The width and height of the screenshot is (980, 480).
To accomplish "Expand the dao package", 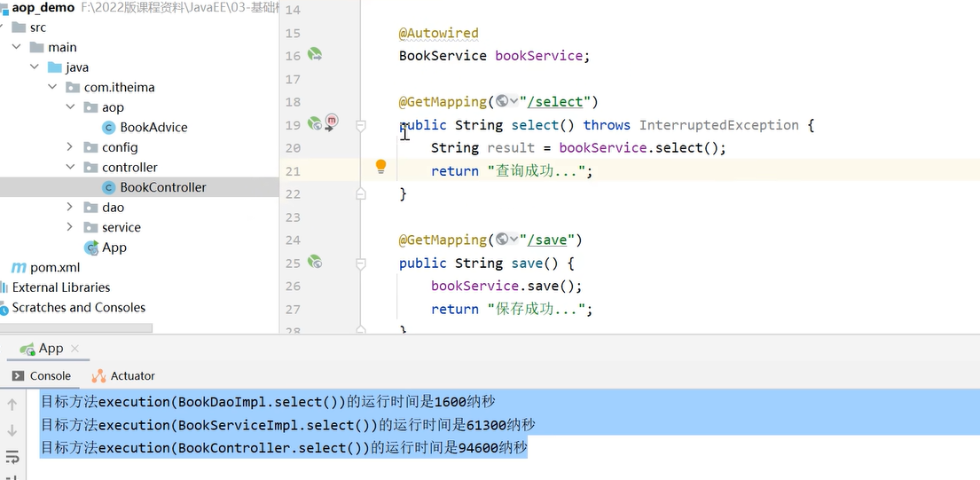I will tap(71, 208).
